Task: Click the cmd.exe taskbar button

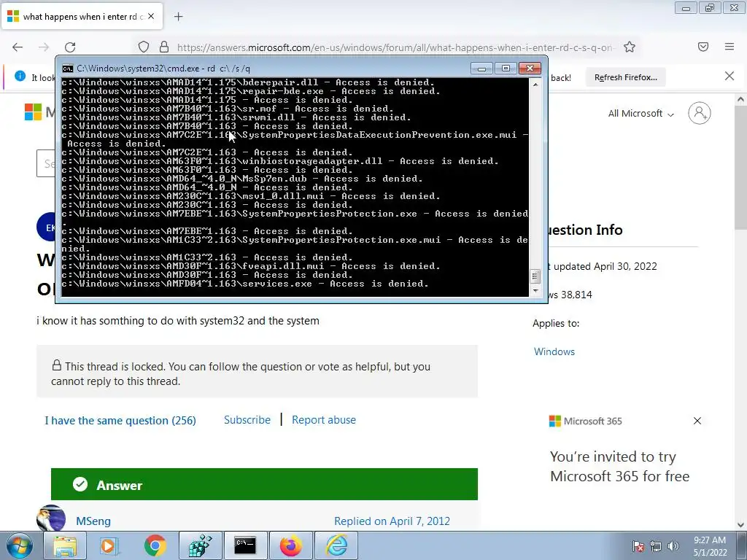Action: (245, 545)
